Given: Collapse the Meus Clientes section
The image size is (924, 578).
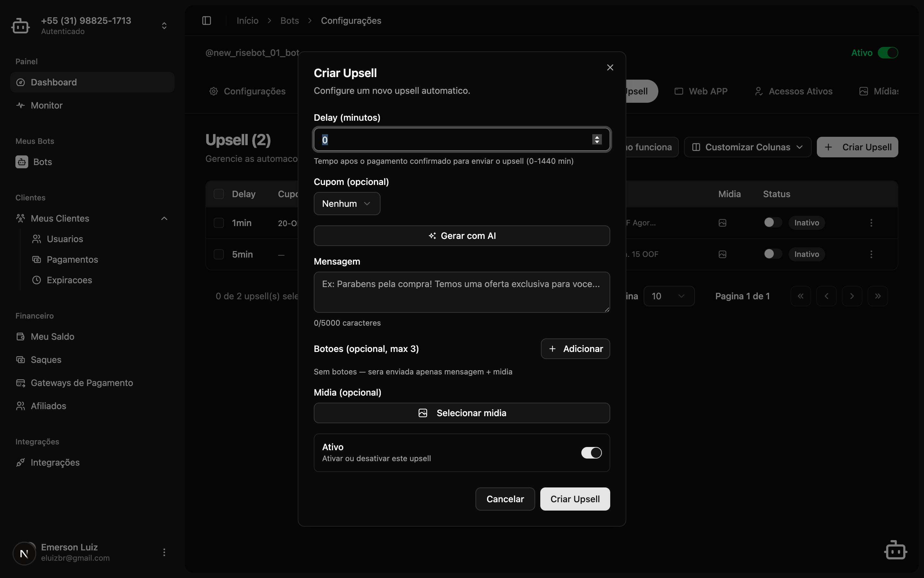Looking at the screenshot, I should (164, 218).
